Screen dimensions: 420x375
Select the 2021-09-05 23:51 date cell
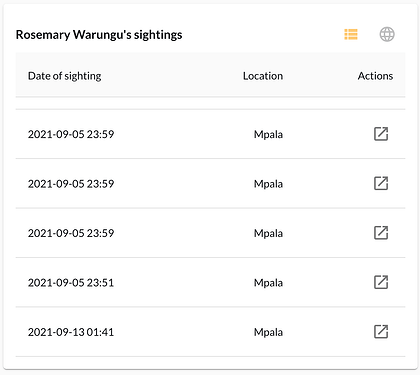71,283
